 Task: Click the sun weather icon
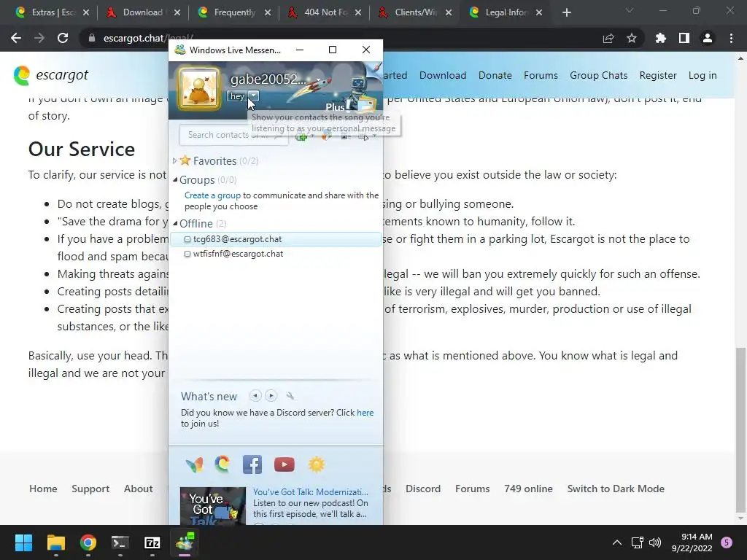(317, 464)
